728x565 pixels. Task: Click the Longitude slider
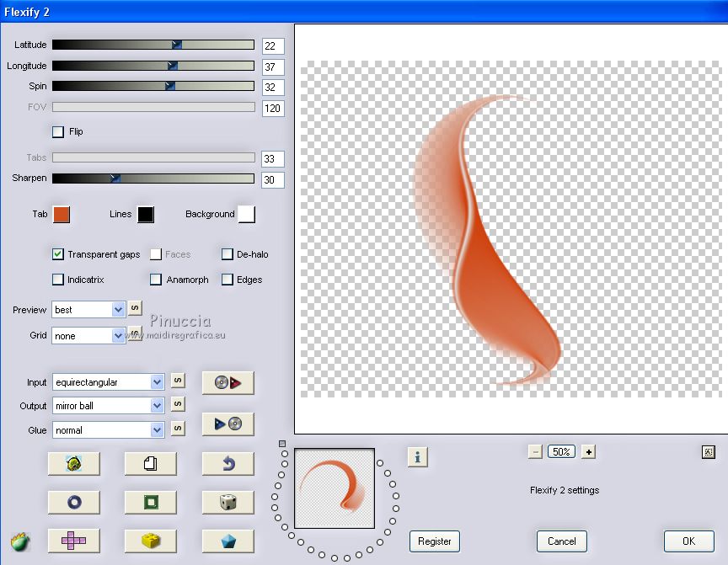pos(153,66)
